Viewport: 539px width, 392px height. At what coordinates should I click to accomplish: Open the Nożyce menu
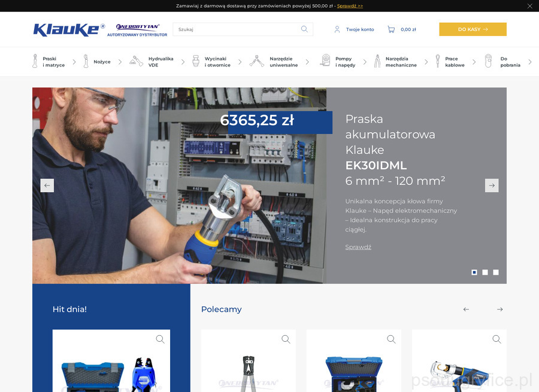(x=102, y=62)
